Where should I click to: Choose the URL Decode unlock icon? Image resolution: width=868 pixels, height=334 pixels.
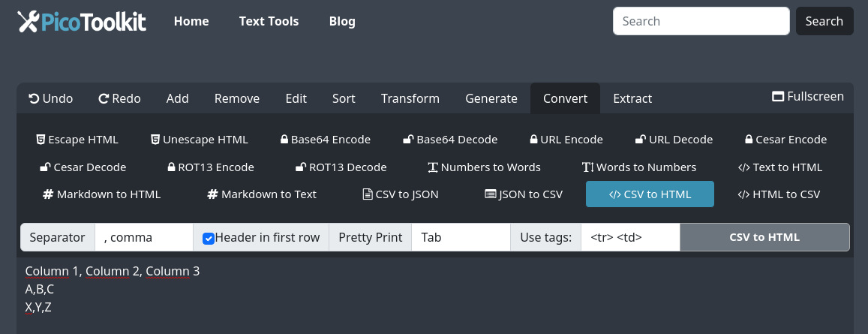point(641,140)
